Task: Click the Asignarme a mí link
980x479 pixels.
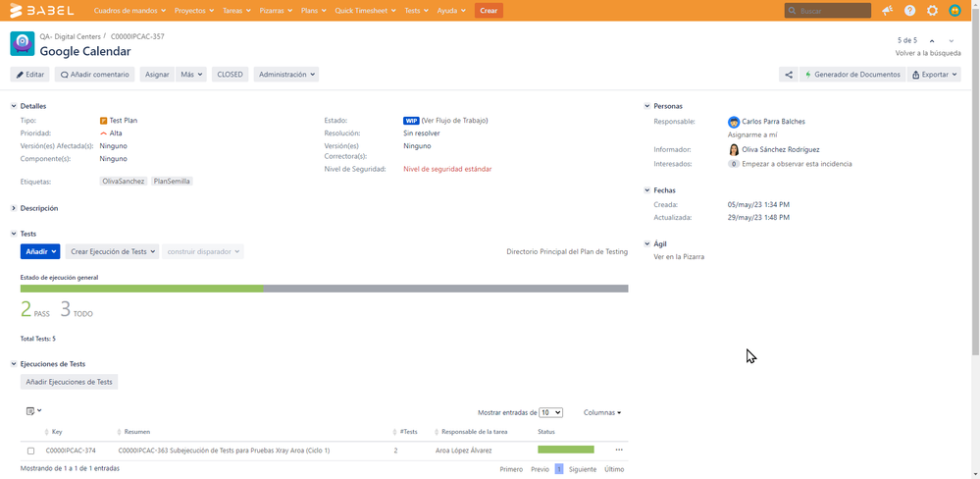Action: point(752,134)
